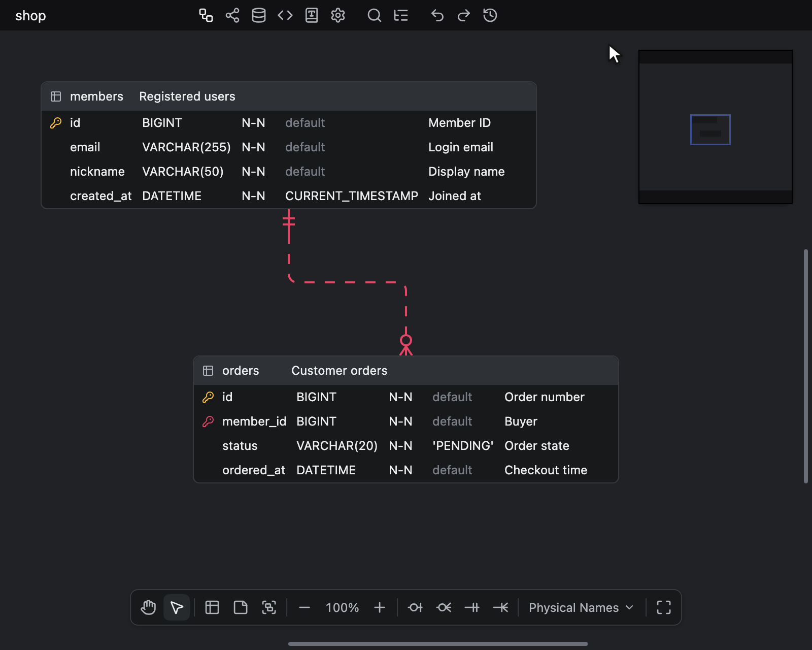Viewport: 812px width, 650px height.
Task: Click the 'Customer orders' table comment
Action: coord(339,371)
